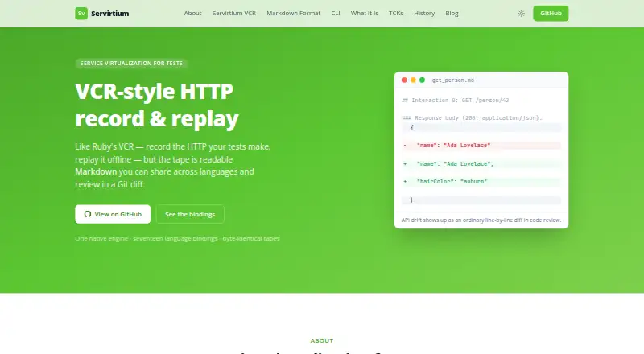
Task: Visit the Blog link
Action: coord(452,13)
